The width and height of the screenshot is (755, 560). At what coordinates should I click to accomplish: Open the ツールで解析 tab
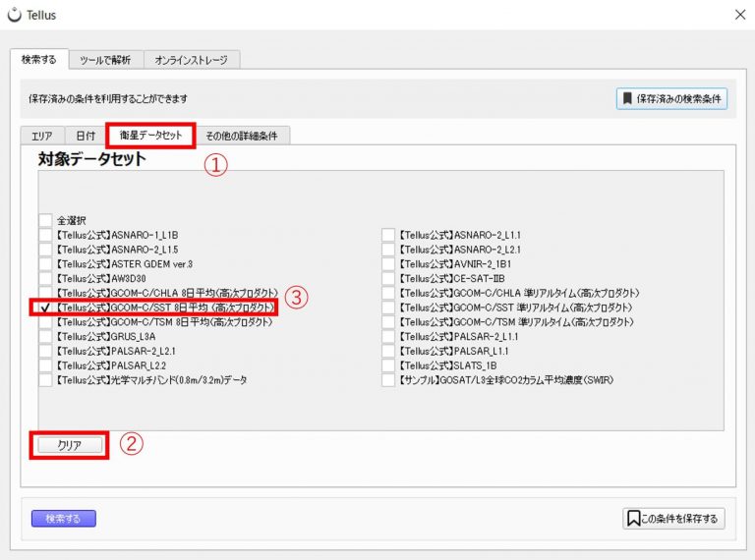click(x=105, y=60)
